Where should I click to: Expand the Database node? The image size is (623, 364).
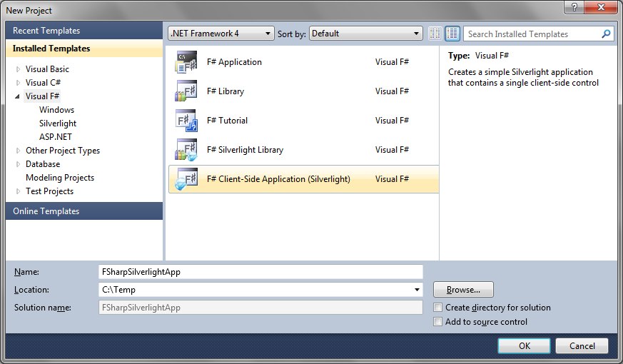pos(18,164)
